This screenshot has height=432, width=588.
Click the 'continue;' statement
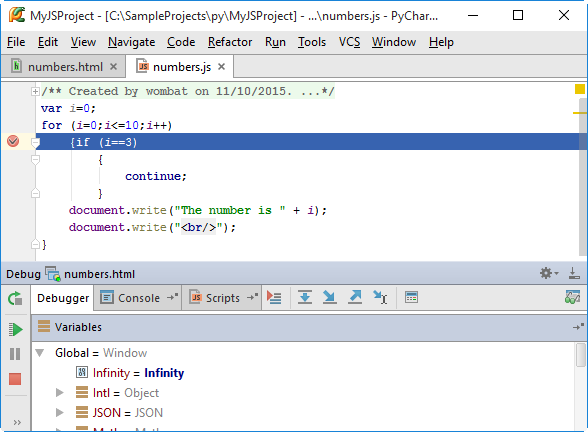pyautogui.click(x=156, y=176)
